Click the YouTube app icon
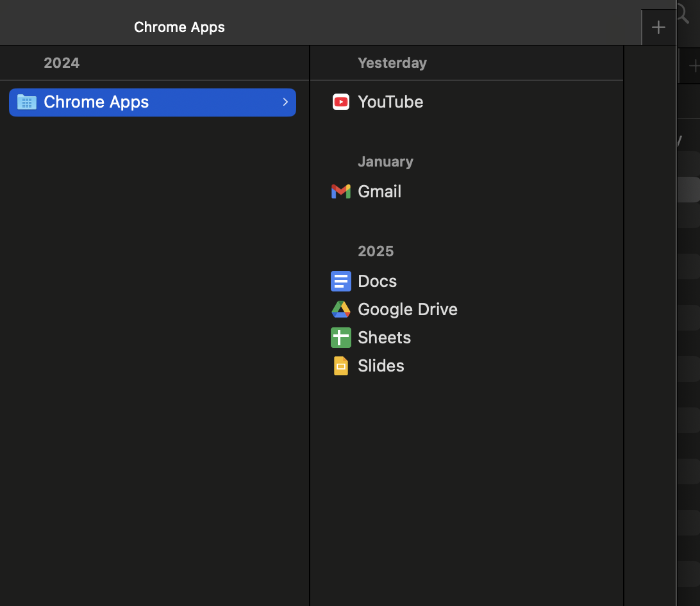The image size is (700, 606). pos(341,102)
